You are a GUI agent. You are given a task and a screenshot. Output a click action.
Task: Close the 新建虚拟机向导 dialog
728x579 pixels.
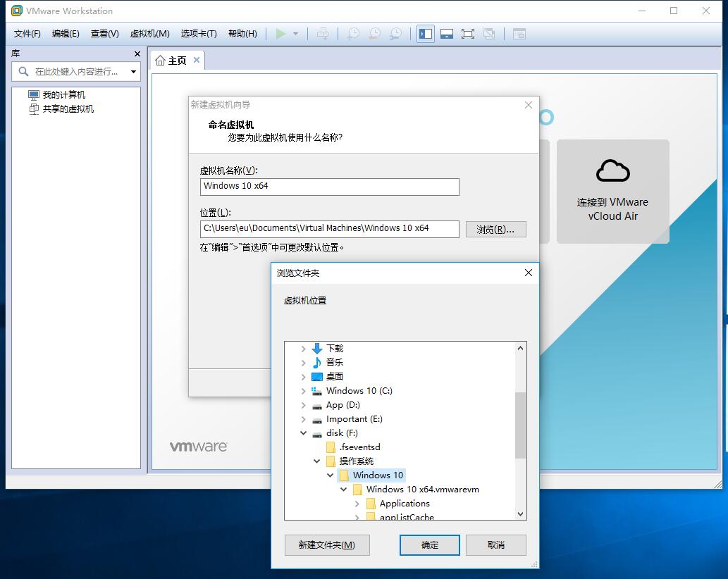(x=529, y=105)
